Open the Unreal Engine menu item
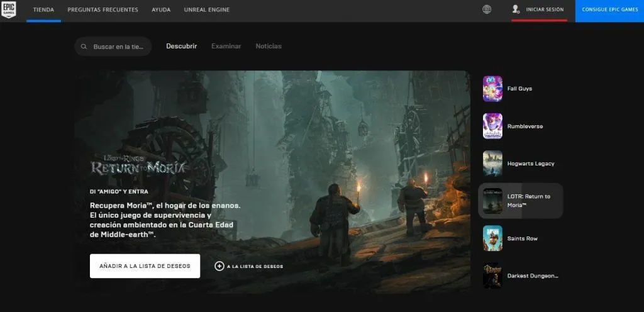This screenshot has height=312, width=644. click(x=206, y=9)
